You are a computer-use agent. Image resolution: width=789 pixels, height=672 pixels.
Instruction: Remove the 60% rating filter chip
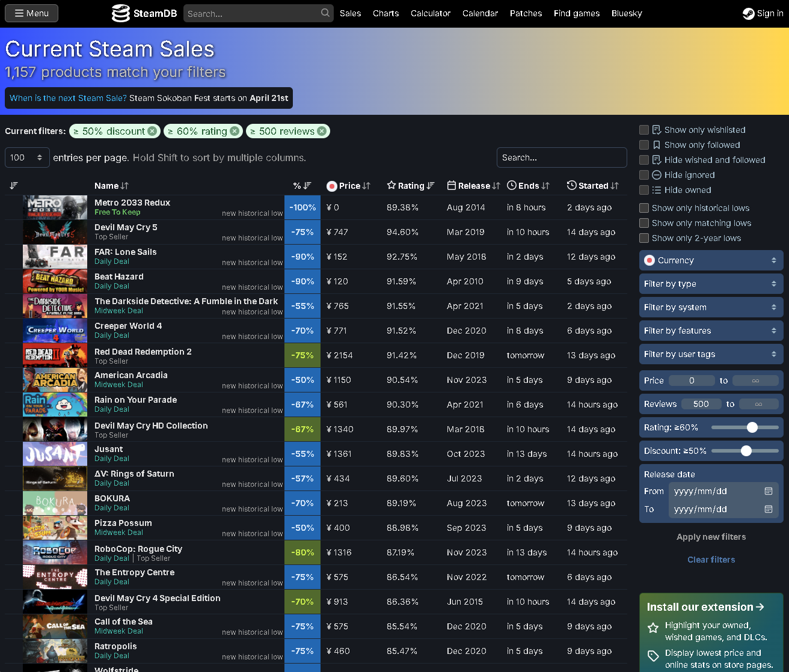(x=235, y=131)
